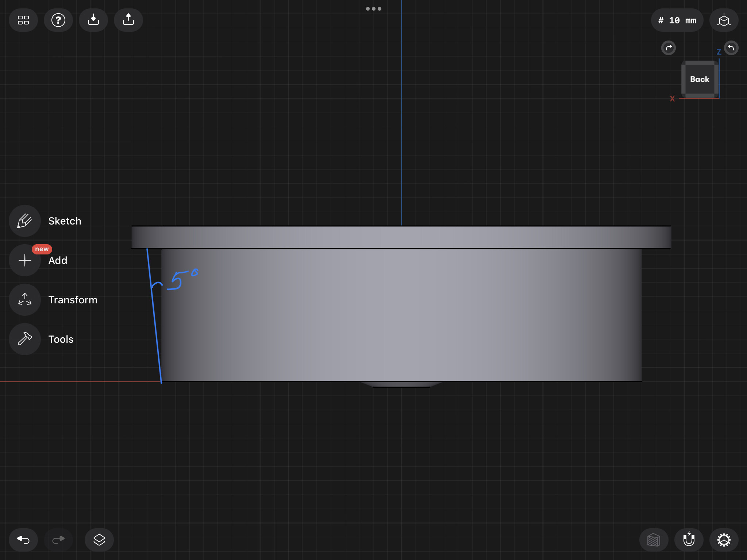The height and width of the screenshot is (560, 747).
Task: Rotate view clockwise with arrow button
Action: pos(669,48)
